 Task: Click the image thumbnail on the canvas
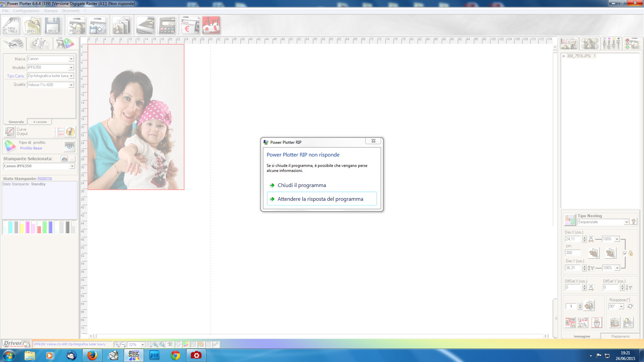click(x=136, y=117)
